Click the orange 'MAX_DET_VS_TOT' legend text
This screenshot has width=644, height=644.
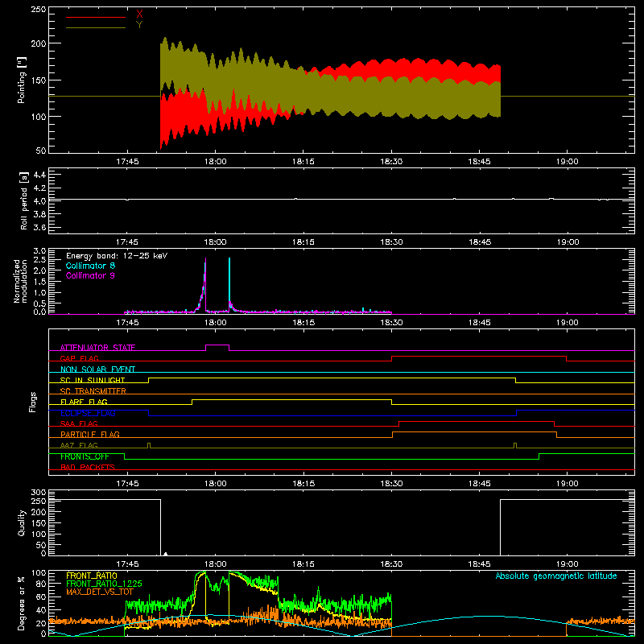tap(100, 592)
